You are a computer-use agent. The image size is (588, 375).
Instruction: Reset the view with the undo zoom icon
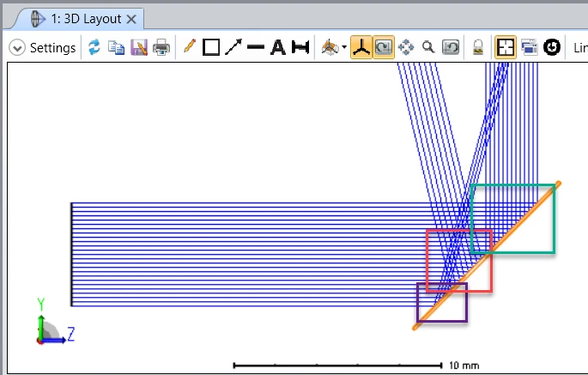(451, 47)
